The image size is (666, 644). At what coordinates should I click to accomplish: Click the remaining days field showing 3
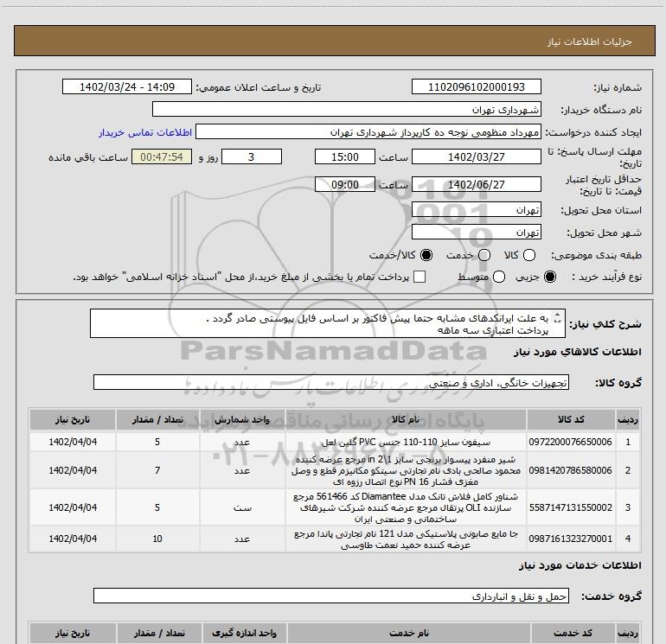click(x=252, y=156)
